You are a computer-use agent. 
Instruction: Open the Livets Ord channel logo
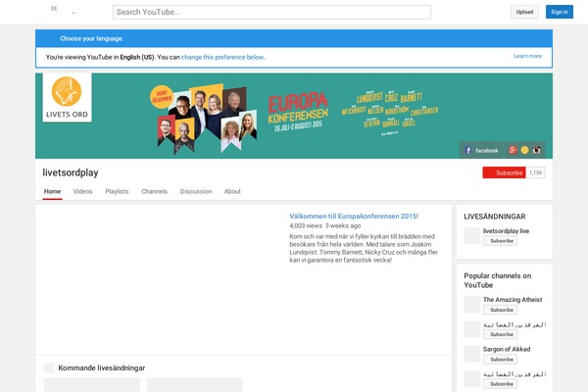67,98
